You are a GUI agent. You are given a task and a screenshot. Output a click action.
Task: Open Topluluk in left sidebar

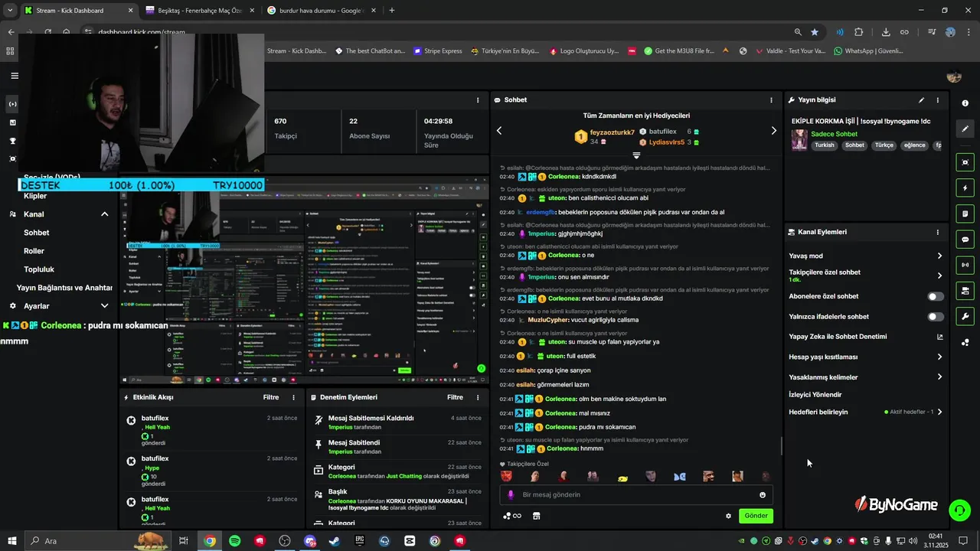tap(39, 269)
